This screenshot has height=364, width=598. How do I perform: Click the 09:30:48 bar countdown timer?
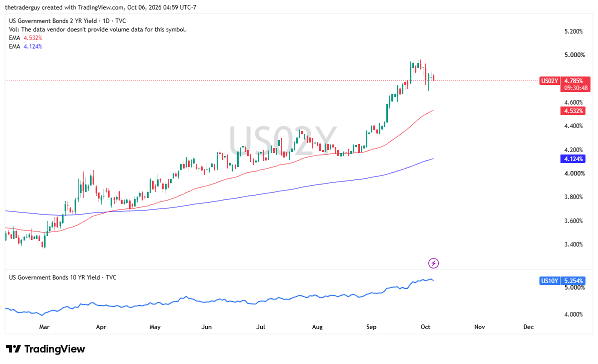[575, 88]
